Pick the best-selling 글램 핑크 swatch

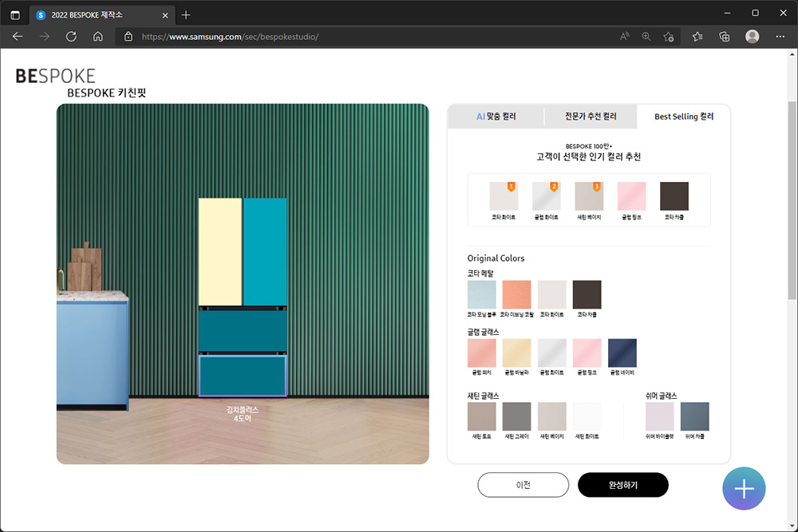pyautogui.click(x=631, y=196)
